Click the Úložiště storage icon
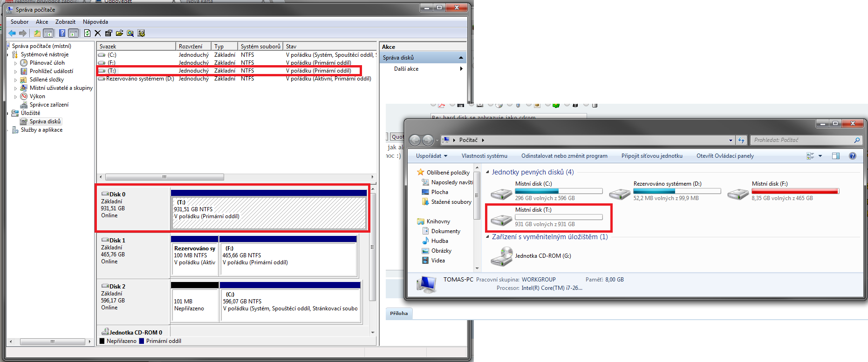868x362 pixels. 15,113
